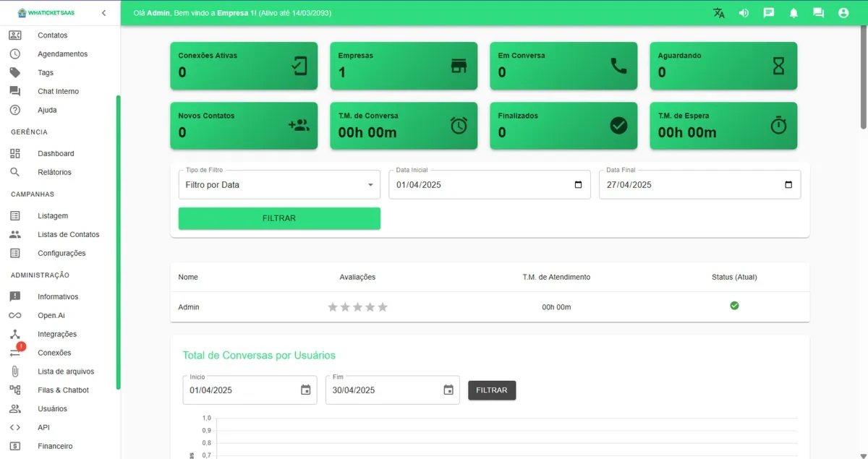The width and height of the screenshot is (868, 459).
Task: Click the Filas & Chatbot tree icon
Action: [x=15, y=390]
